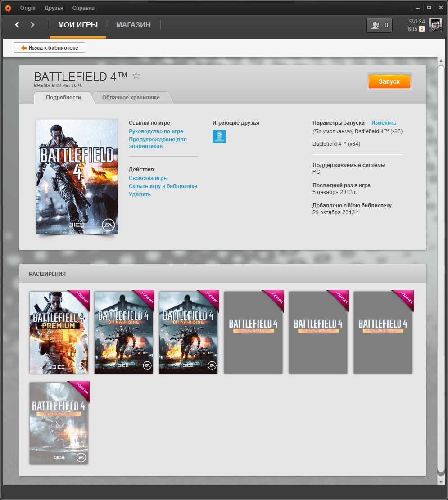Image resolution: width=448 pixels, height=500 pixels.
Task: Click Изменить launch parameters link
Action: tap(384, 123)
